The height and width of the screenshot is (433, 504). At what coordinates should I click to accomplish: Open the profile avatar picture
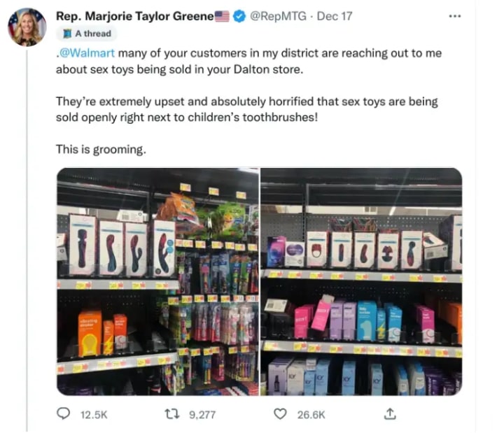[27, 27]
